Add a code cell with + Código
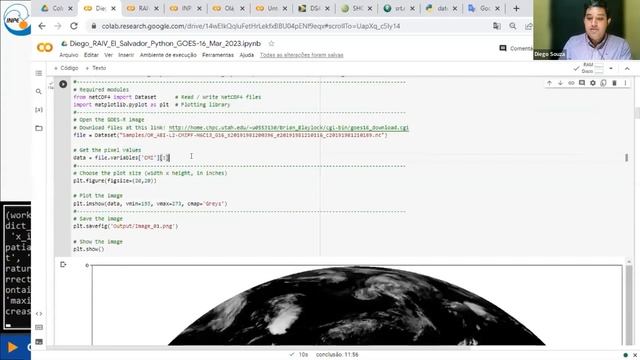This screenshot has width=640, height=360. coord(66,68)
